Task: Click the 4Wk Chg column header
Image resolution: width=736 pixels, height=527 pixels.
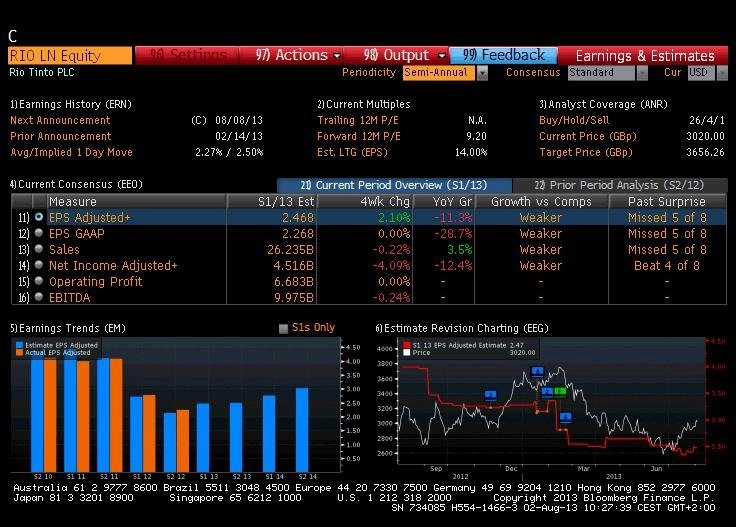Action: [x=365, y=201]
